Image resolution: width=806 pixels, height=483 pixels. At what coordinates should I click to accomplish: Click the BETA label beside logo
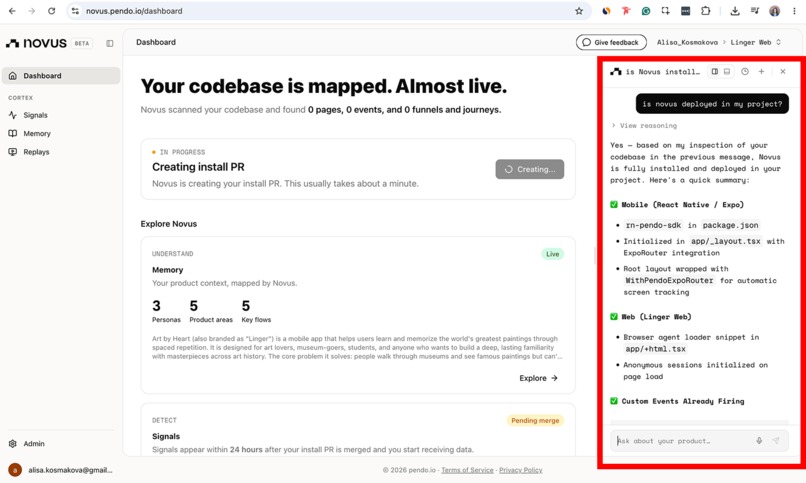tap(82, 43)
